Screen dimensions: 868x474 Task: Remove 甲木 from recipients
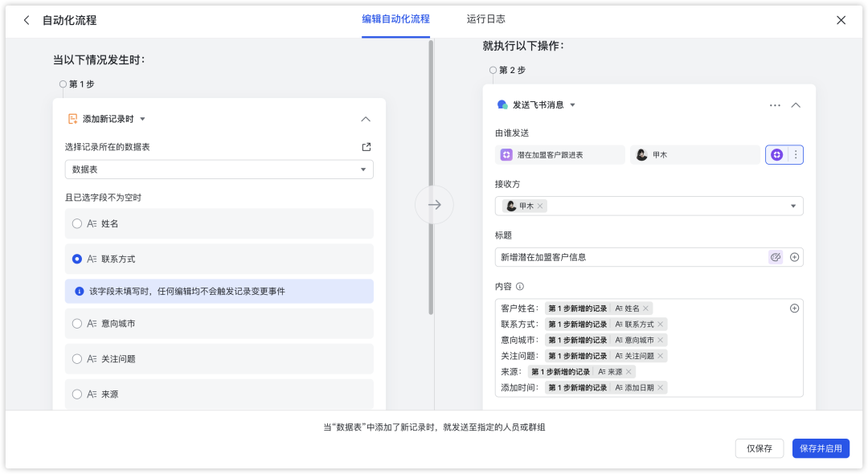[540, 206]
